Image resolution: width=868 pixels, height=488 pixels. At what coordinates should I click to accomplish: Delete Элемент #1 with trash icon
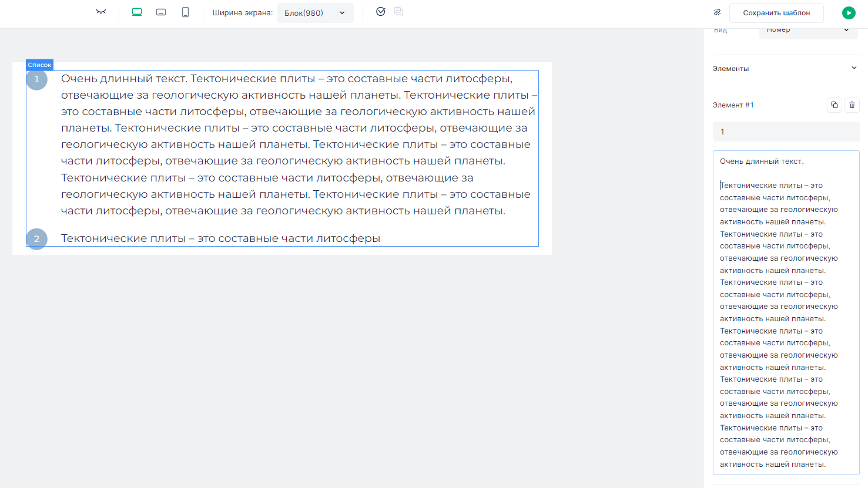click(x=852, y=105)
